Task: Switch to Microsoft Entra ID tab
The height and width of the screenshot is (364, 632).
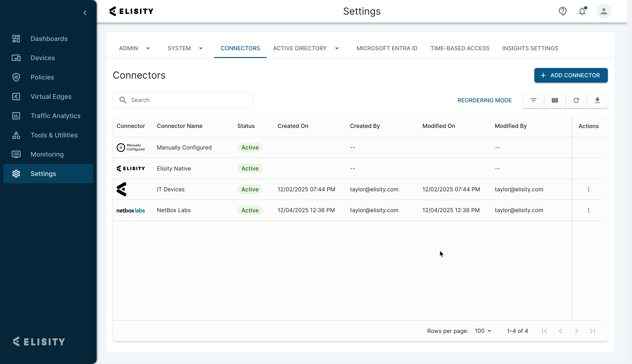Action: click(x=387, y=48)
